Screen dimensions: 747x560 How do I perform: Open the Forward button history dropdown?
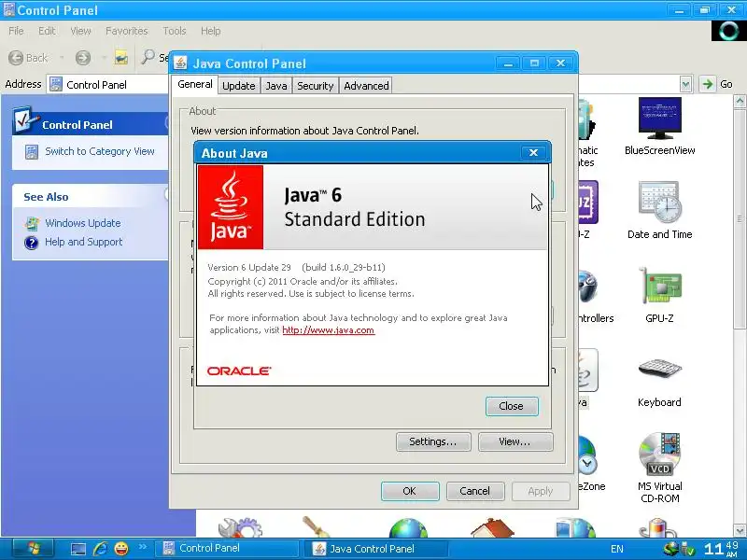[x=104, y=58]
